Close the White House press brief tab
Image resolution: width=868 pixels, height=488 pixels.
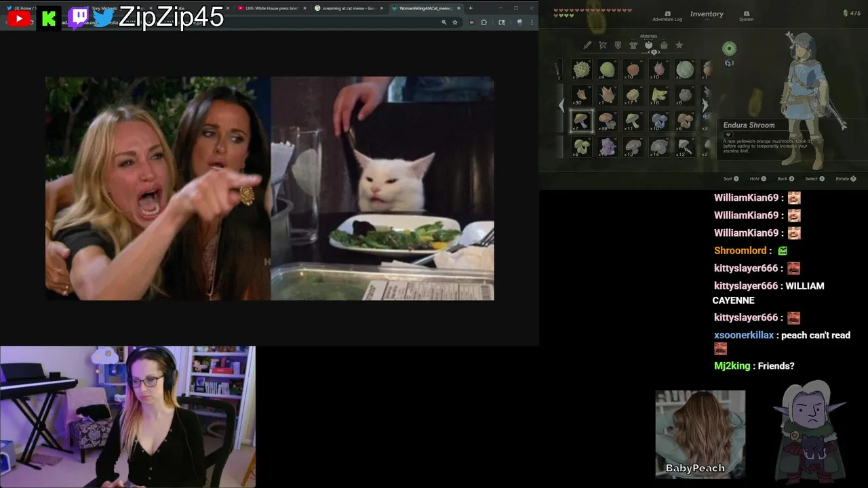click(x=304, y=8)
